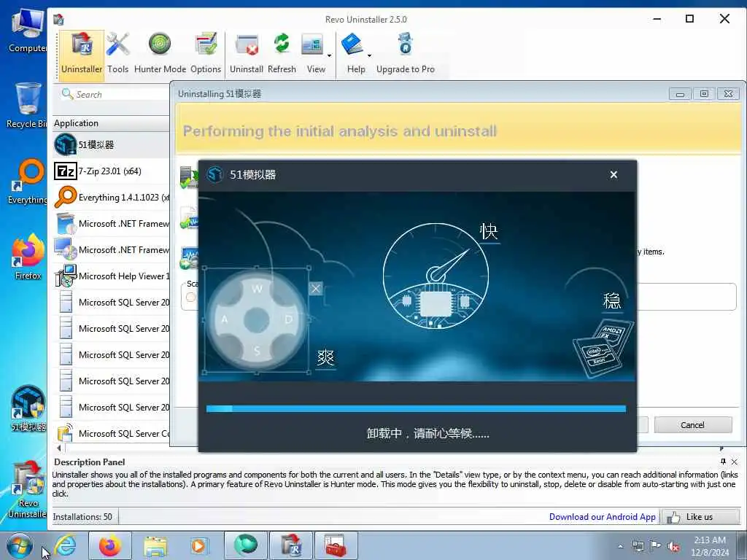Click the Uninstall toolbar icon
Viewport: 747px width, 560px height.
[x=247, y=52]
